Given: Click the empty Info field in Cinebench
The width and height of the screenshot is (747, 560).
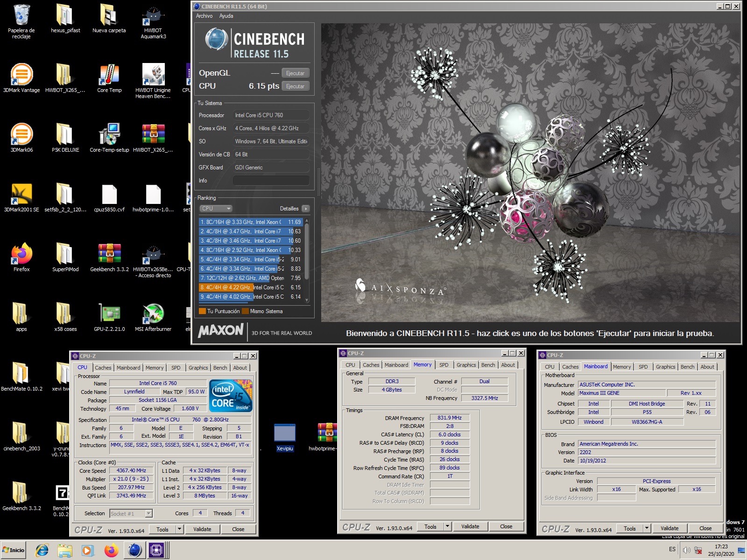Looking at the screenshot, I should pos(271,181).
